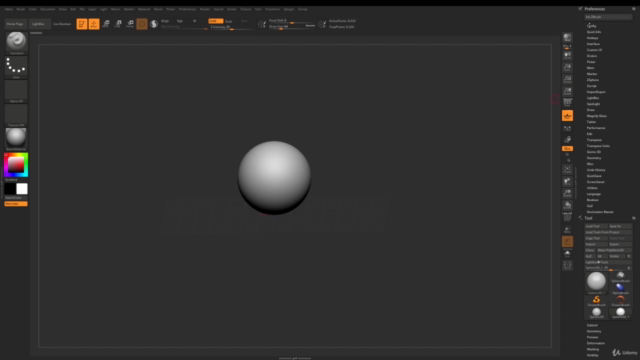640x360 pixels.
Task: Toggle the orange Floor grid icon
Action: coord(567,116)
